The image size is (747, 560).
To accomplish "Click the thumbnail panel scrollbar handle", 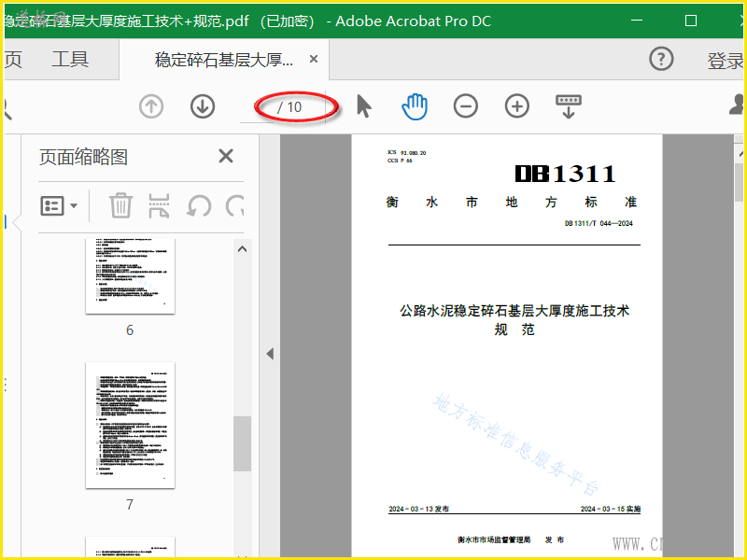I will tap(242, 444).
